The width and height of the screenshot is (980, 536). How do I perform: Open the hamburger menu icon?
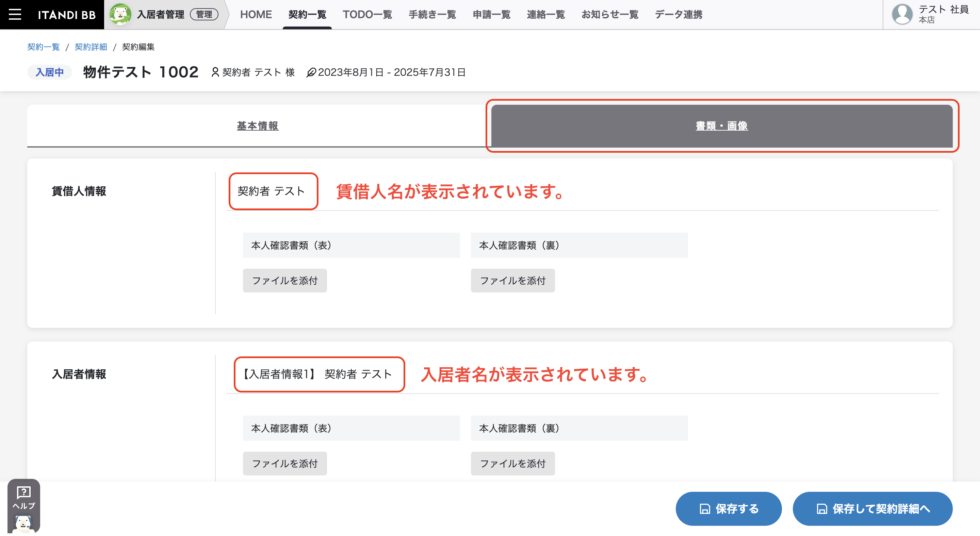point(15,14)
